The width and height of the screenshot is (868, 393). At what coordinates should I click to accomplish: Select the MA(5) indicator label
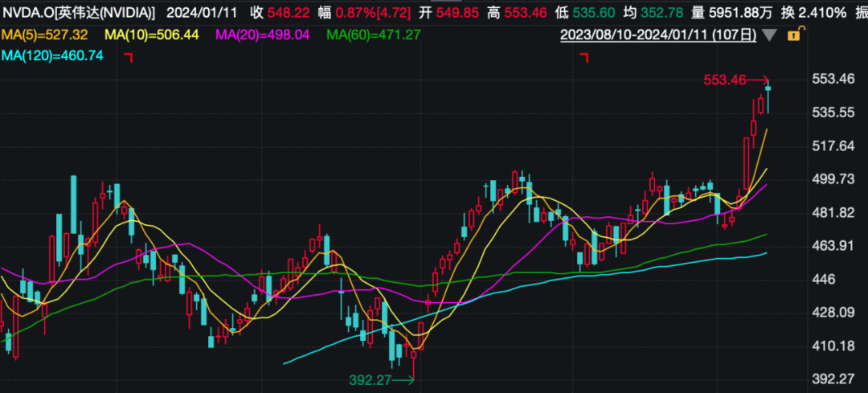(47, 35)
